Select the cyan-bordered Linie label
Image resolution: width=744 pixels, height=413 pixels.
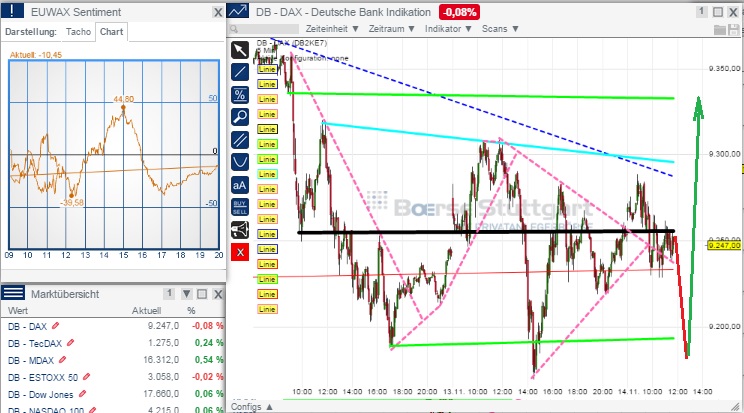[x=267, y=174]
